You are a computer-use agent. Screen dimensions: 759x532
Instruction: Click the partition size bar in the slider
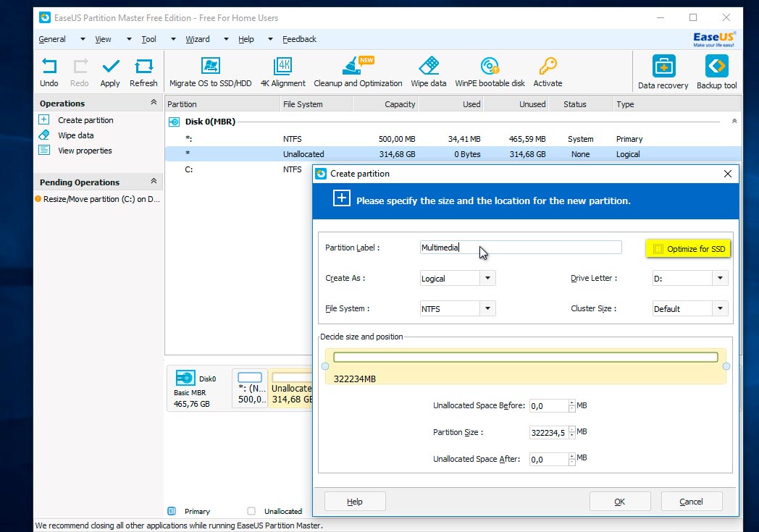click(x=526, y=358)
